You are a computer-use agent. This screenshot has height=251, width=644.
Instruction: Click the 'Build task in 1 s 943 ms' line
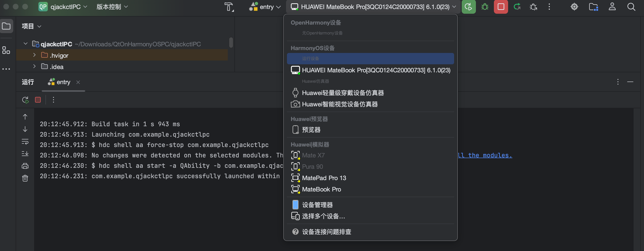pos(110,124)
